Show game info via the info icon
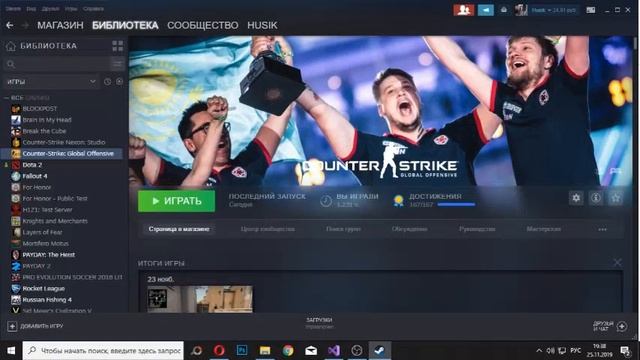640x360 pixels. (596, 198)
